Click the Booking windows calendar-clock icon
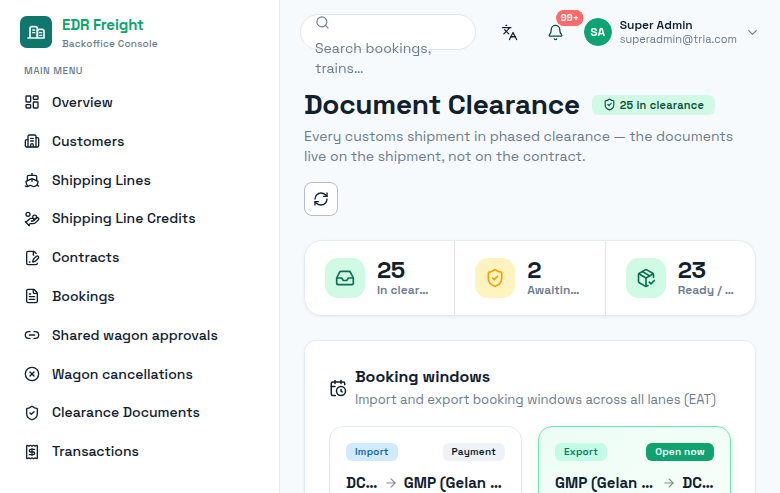 338,388
